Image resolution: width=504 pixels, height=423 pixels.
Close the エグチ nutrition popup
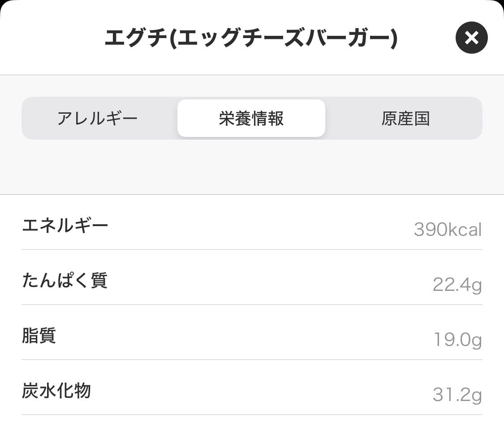point(471,38)
